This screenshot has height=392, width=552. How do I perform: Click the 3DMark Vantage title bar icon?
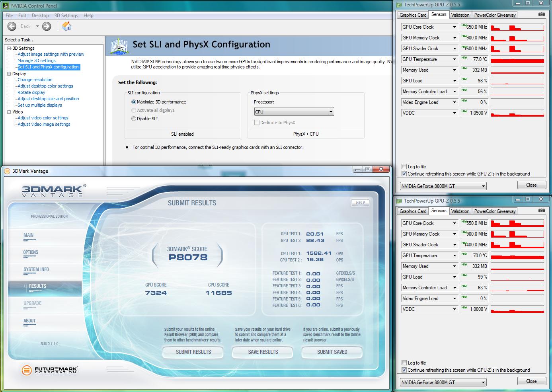(x=7, y=171)
